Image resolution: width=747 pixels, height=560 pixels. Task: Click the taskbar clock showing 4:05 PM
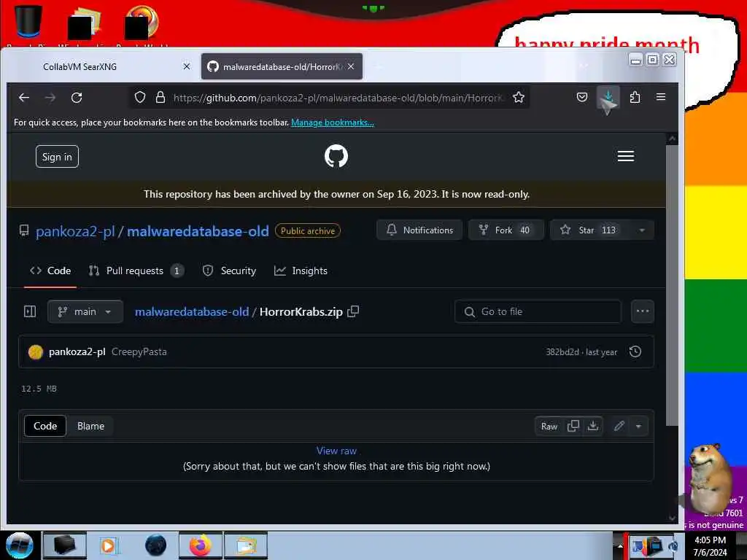[x=710, y=546]
